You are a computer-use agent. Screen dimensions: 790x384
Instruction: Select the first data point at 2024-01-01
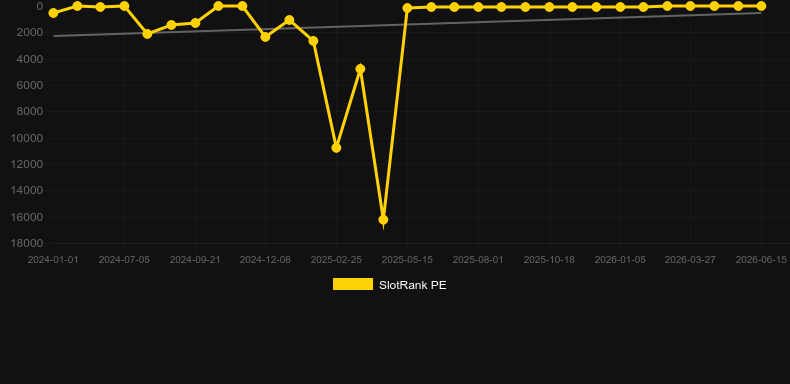pos(53,13)
